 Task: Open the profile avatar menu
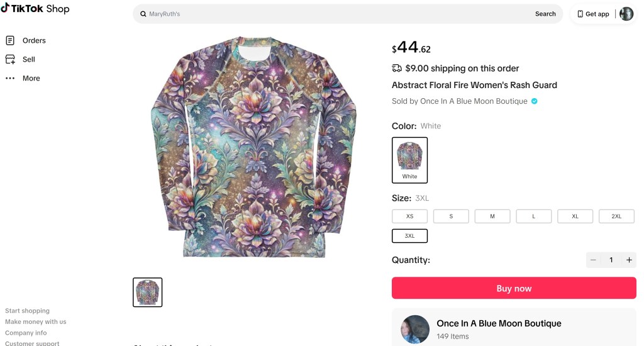(x=626, y=14)
